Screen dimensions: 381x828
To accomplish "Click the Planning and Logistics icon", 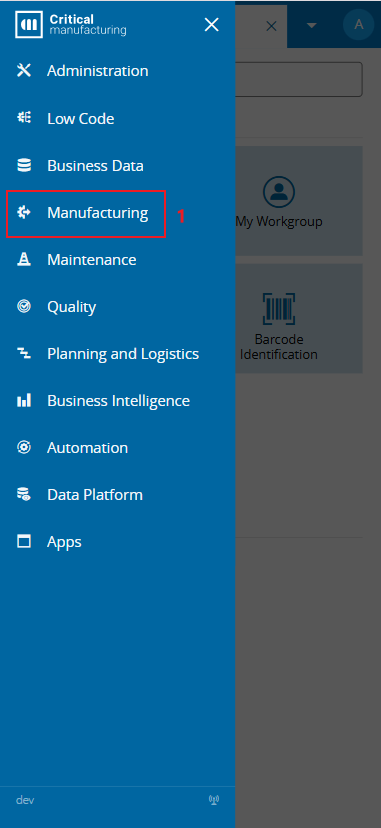I will [24, 353].
